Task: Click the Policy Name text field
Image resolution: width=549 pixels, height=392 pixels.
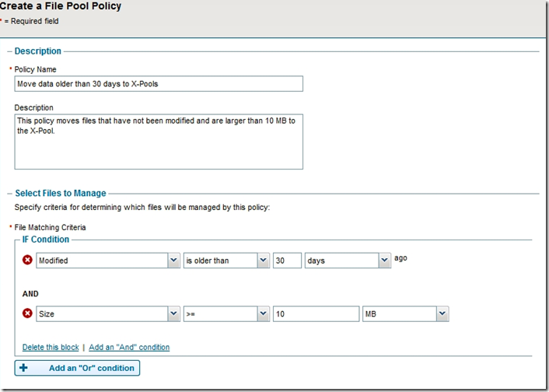Action: 159,84
